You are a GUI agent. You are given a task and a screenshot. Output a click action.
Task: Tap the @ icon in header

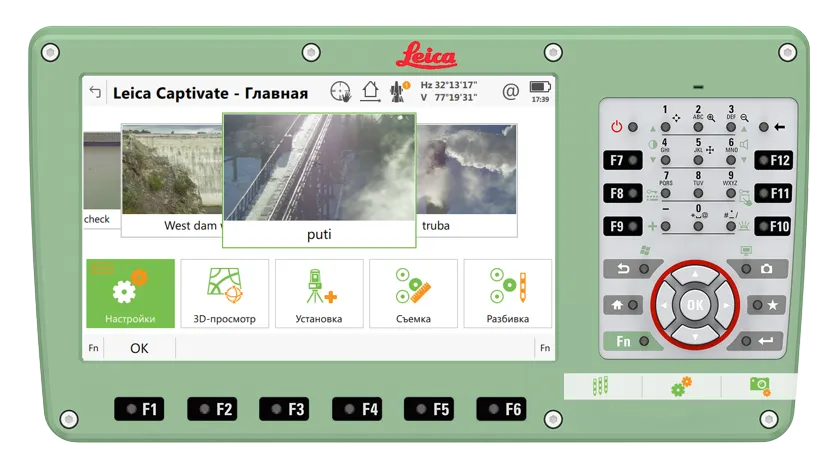pyautogui.click(x=510, y=92)
